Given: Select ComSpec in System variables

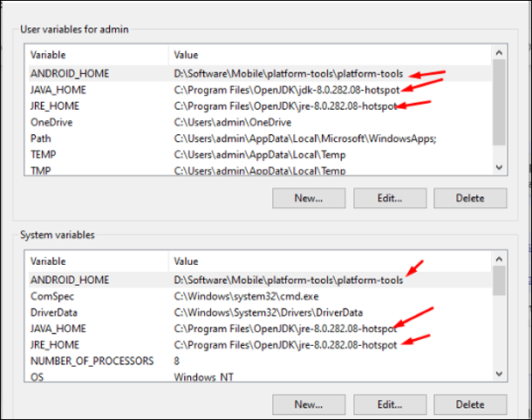Looking at the screenshot, I should [260, 296].
